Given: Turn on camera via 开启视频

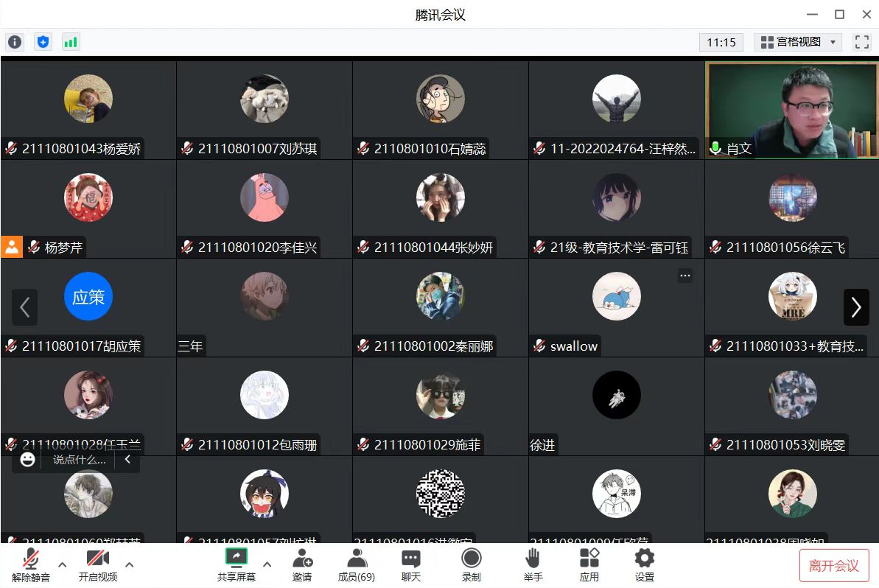Looking at the screenshot, I should (98, 565).
